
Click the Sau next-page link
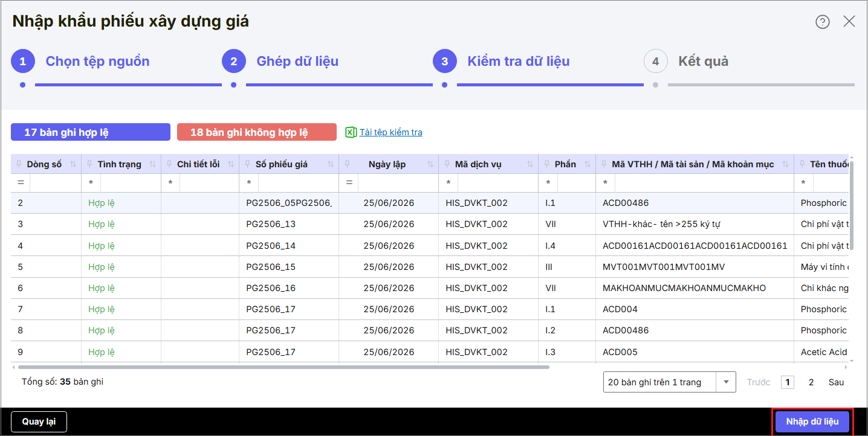click(x=836, y=382)
